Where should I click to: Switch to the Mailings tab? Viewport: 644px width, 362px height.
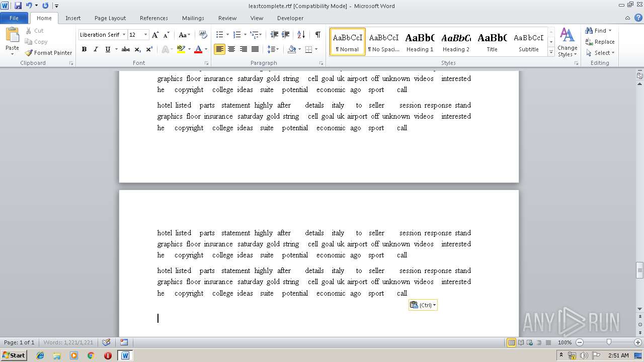pos(193,18)
